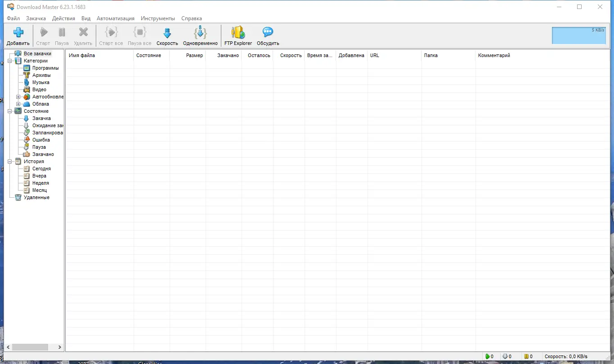This screenshot has width=614, height=364.
Task: Select the Ожидание закачки tree item
Action: (48, 125)
